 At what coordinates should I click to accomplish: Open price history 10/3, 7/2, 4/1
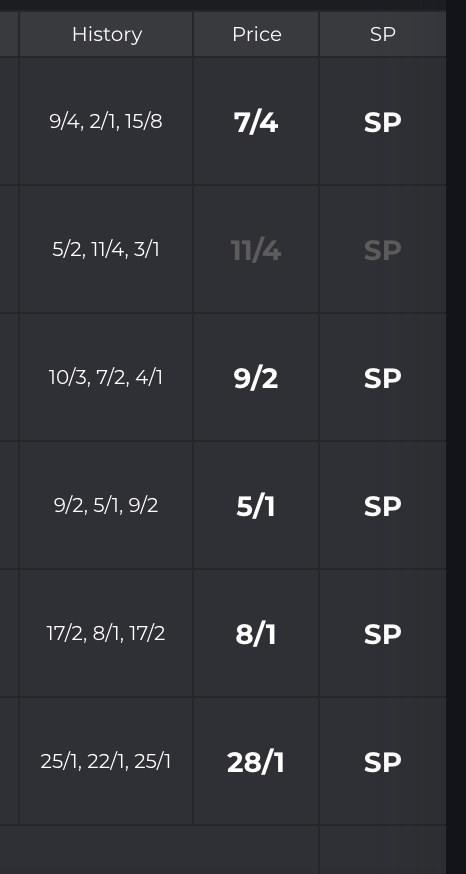106,377
